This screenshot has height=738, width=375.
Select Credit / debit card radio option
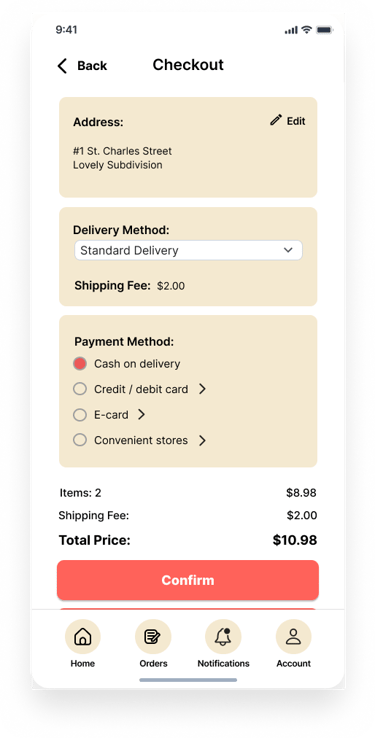pyautogui.click(x=80, y=389)
